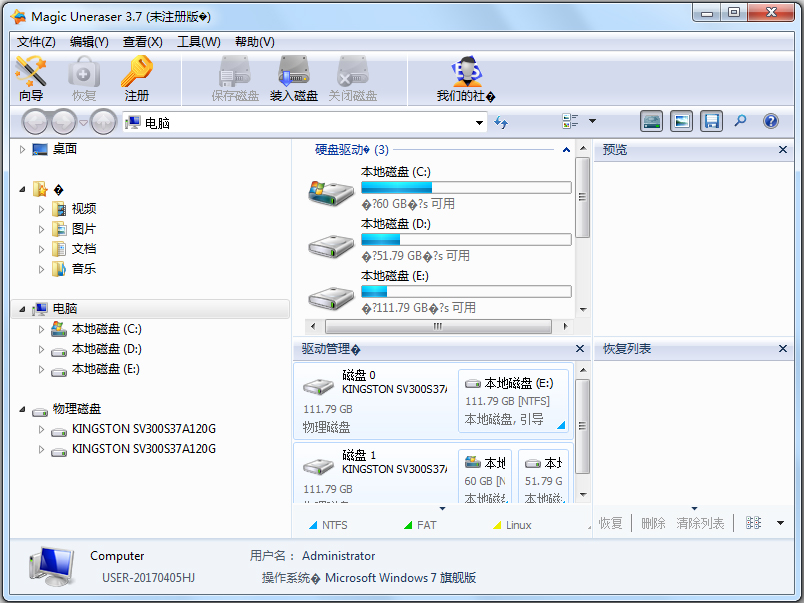The height and width of the screenshot is (603, 804).
Task: Collapse the 硬盘驱动 group header chevron
Action: [566, 150]
